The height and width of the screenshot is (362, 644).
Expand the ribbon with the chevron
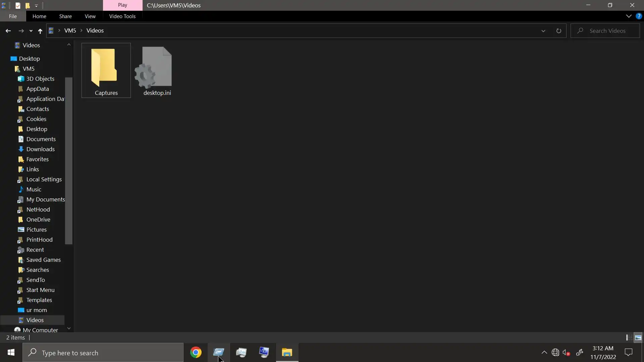coord(629,16)
